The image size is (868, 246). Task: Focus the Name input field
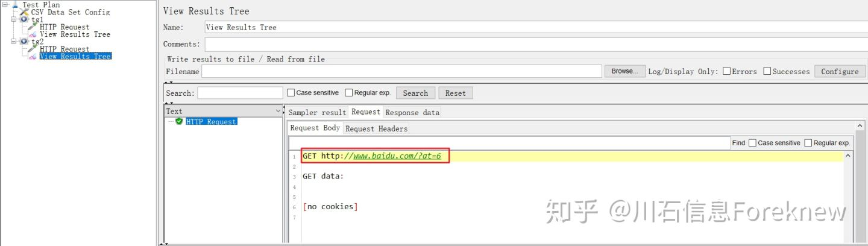pyautogui.click(x=536, y=27)
